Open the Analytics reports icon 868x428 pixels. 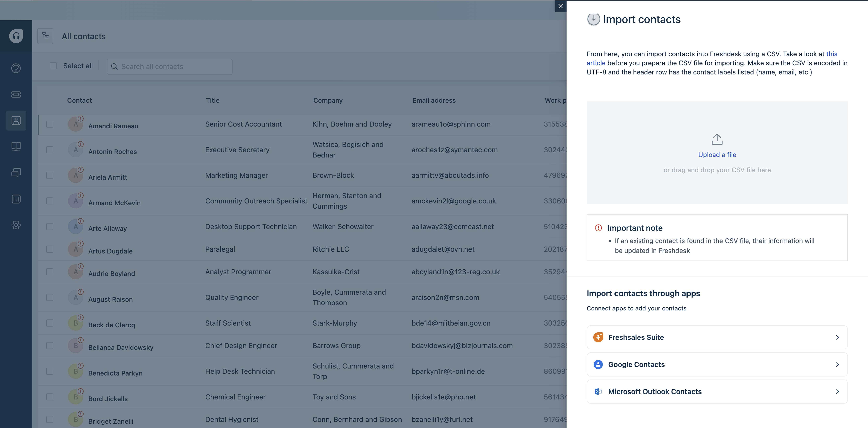16,199
